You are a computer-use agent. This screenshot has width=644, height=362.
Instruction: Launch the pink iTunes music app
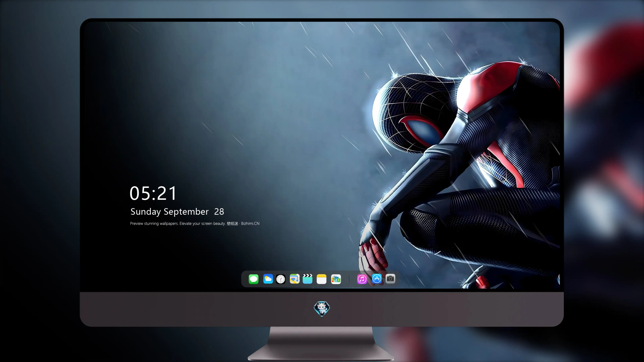tap(362, 279)
